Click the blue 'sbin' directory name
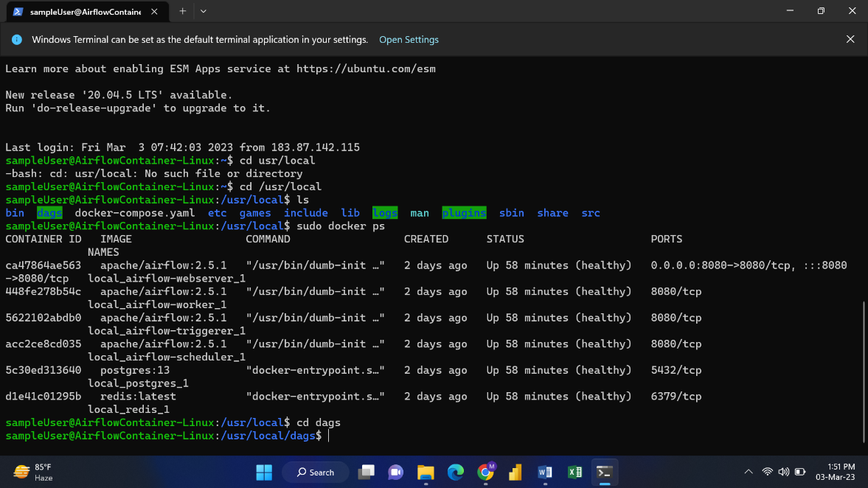Screen dimensions: 868x488 click(x=512, y=213)
